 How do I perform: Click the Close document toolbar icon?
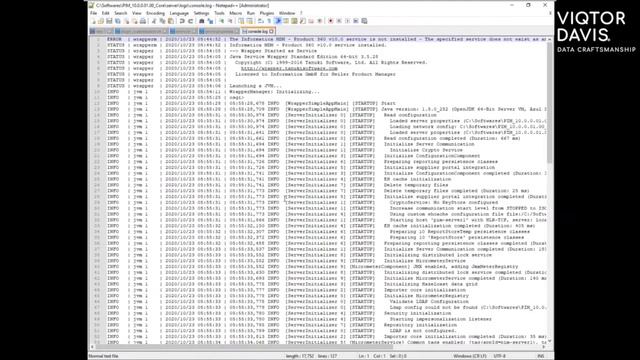(126, 21)
